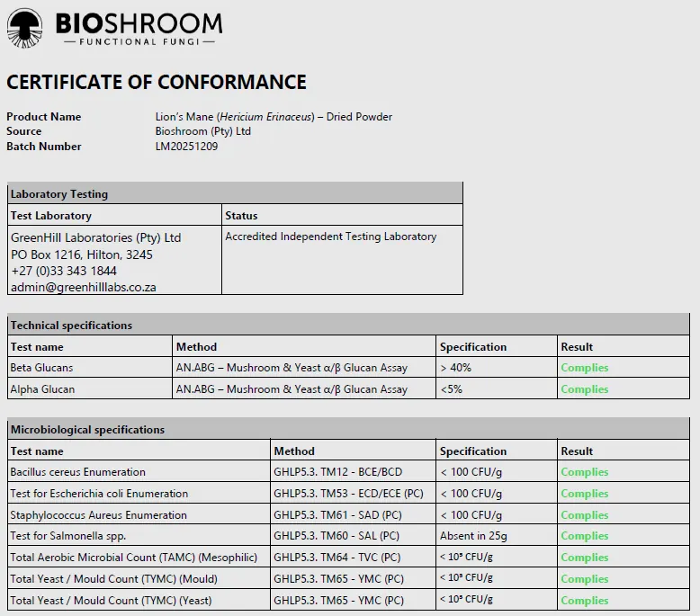Click the Batch Number label
Screen dimensions: 700x616
coord(44,147)
